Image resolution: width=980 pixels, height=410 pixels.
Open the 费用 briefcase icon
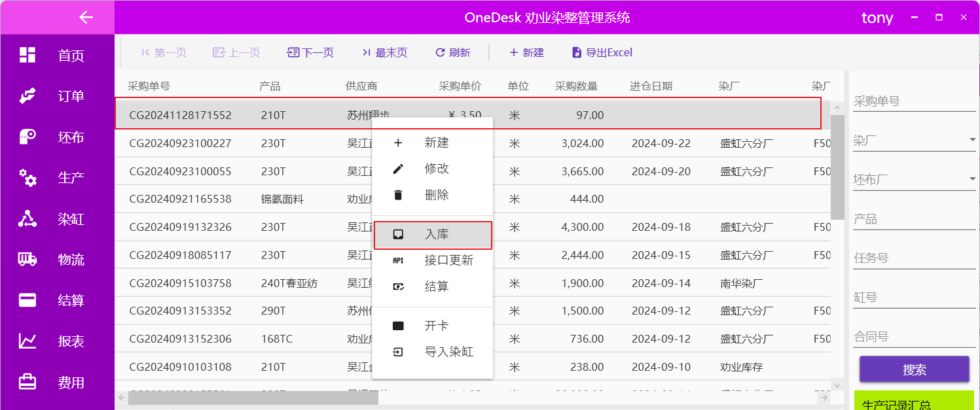[27, 383]
